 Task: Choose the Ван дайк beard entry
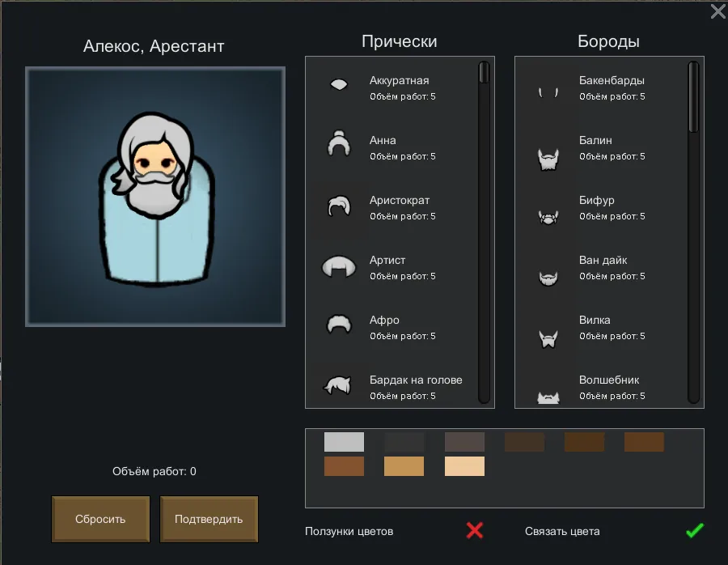pos(603,266)
